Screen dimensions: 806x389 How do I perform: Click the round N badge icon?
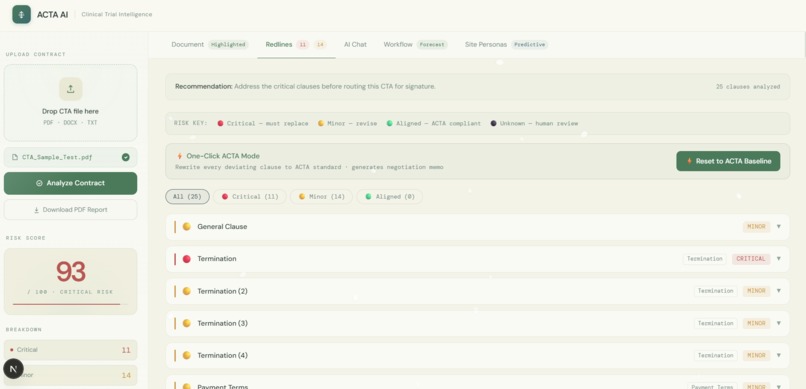point(13,368)
